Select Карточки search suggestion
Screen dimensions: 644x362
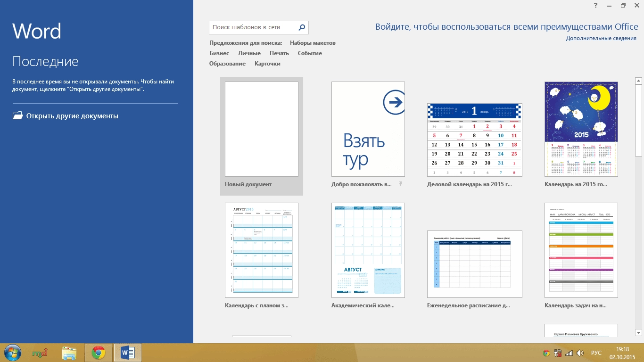267,64
